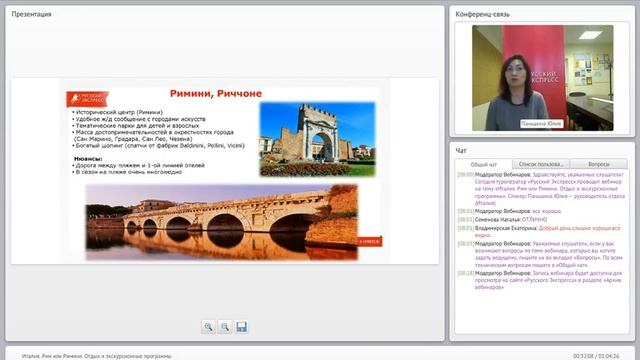Image resolution: width=640 pixels, height=360 pixels.
Task: Click the Arch of Augustus photo
Action: (318, 139)
